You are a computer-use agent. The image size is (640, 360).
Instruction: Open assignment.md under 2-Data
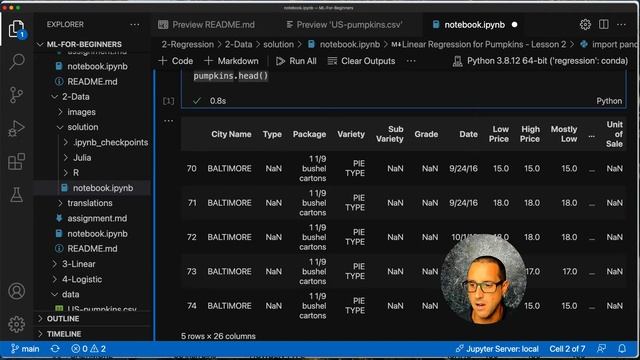pos(97,218)
